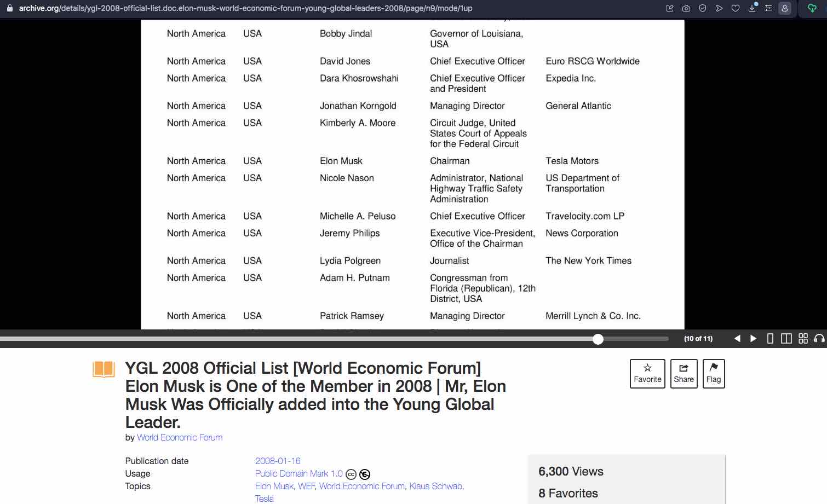
Task: Click the send arrow icon in browser toolbar
Action: pos(719,8)
